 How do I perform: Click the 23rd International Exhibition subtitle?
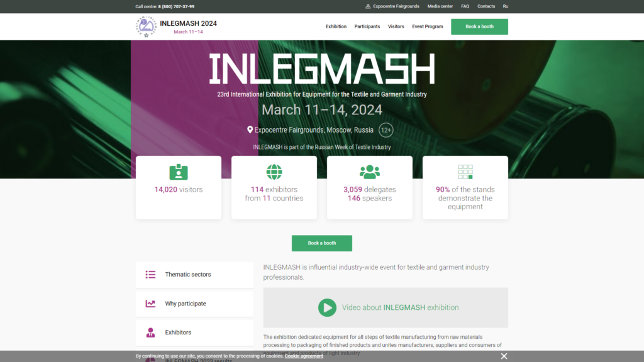(x=322, y=94)
